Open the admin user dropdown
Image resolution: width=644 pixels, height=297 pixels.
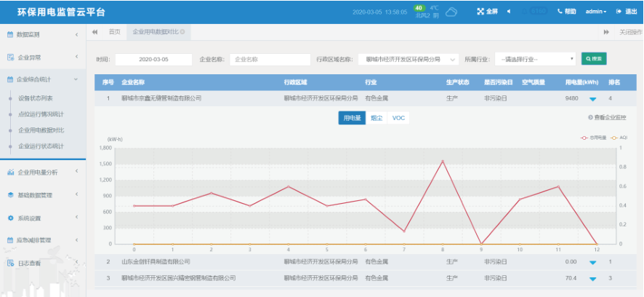[596, 12]
